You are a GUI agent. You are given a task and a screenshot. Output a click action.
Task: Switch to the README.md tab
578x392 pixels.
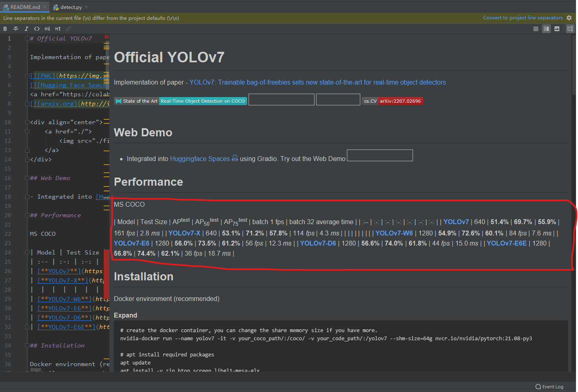coord(25,7)
